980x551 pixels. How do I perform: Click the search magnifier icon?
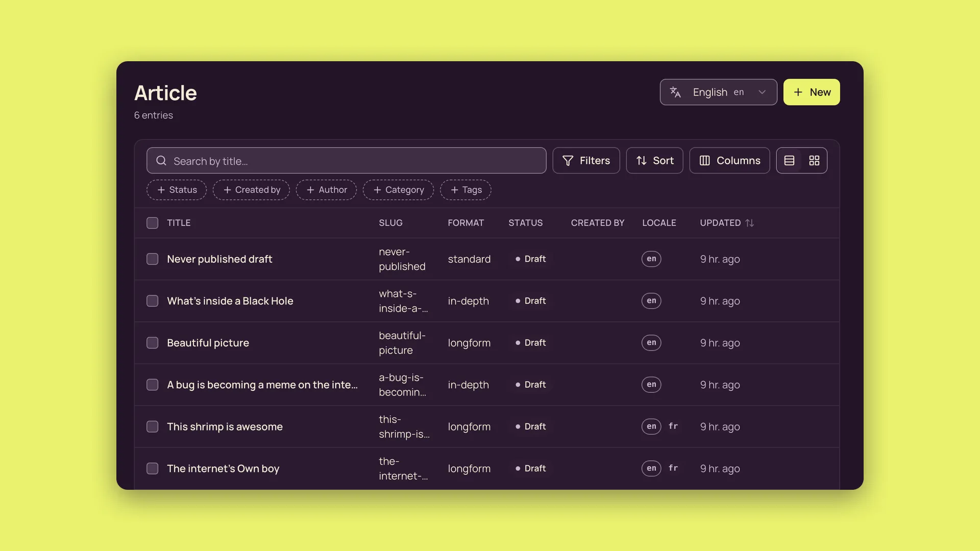(x=161, y=161)
